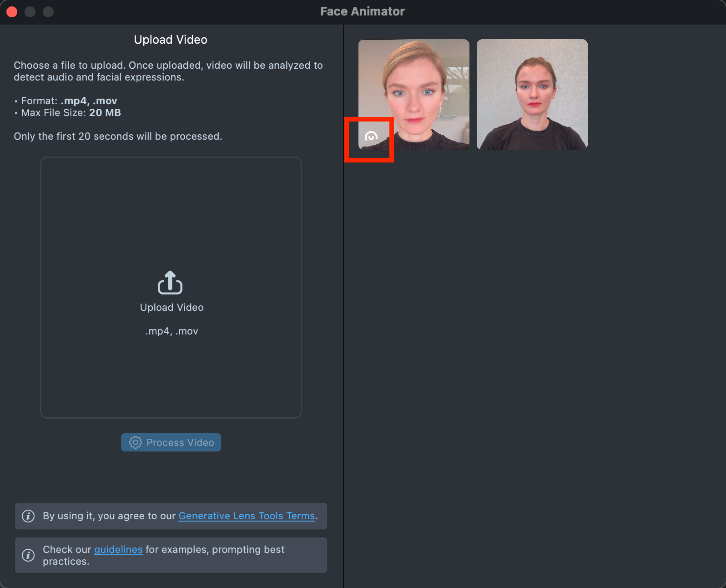Screen dimensions: 726x588
Task: Click the '.mp4, .mov' text in the drop zone
Action: tap(171, 331)
